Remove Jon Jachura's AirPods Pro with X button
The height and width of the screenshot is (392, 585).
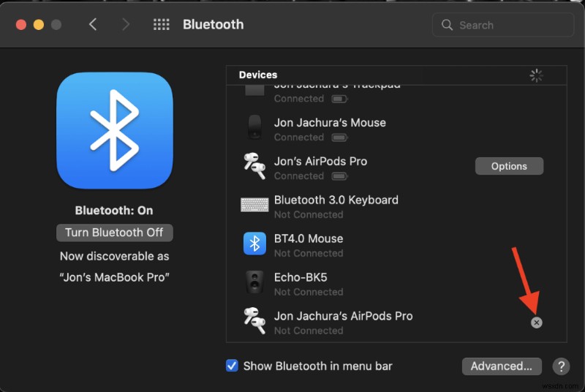(537, 323)
